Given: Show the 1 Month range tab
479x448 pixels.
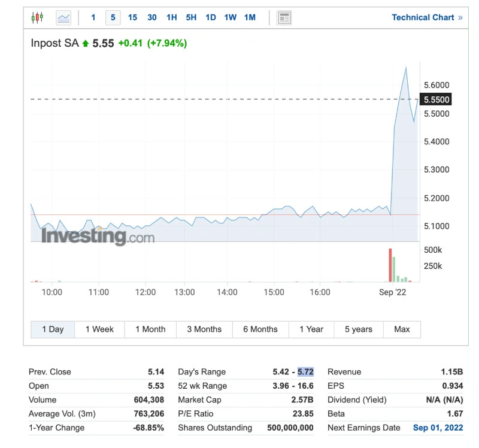Looking at the screenshot, I should (151, 329).
